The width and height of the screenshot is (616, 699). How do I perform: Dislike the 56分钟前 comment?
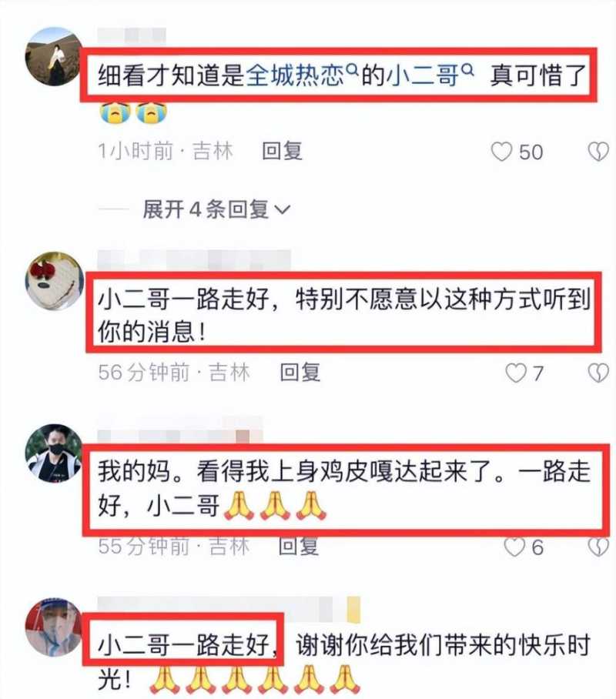pyautogui.click(x=598, y=373)
